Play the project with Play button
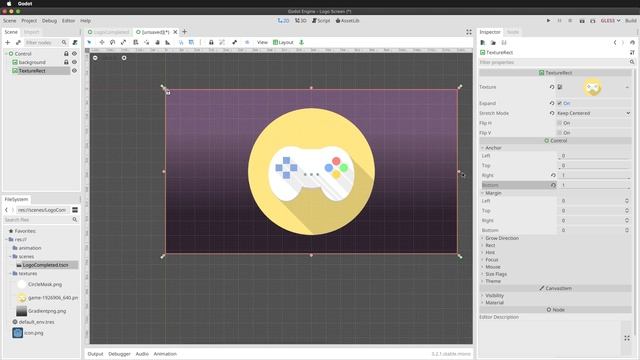This screenshot has width=640, height=360. (x=549, y=20)
